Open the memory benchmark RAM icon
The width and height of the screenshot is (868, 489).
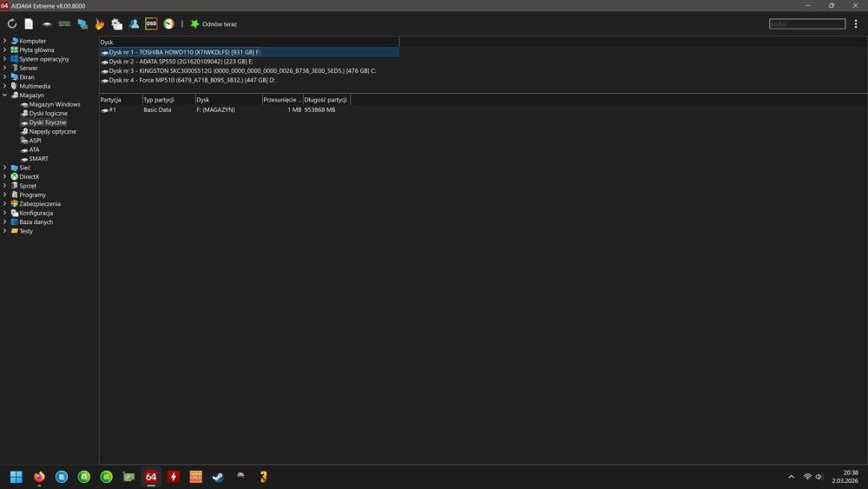(64, 24)
